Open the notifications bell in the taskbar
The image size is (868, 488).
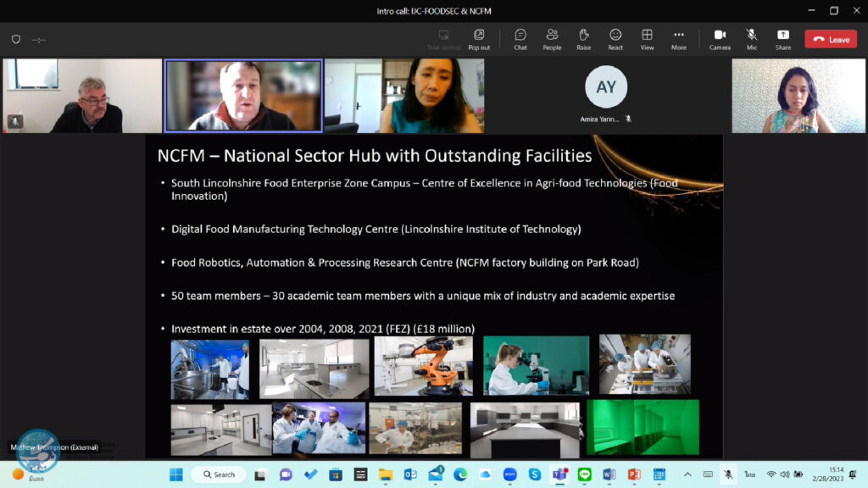[x=853, y=474]
